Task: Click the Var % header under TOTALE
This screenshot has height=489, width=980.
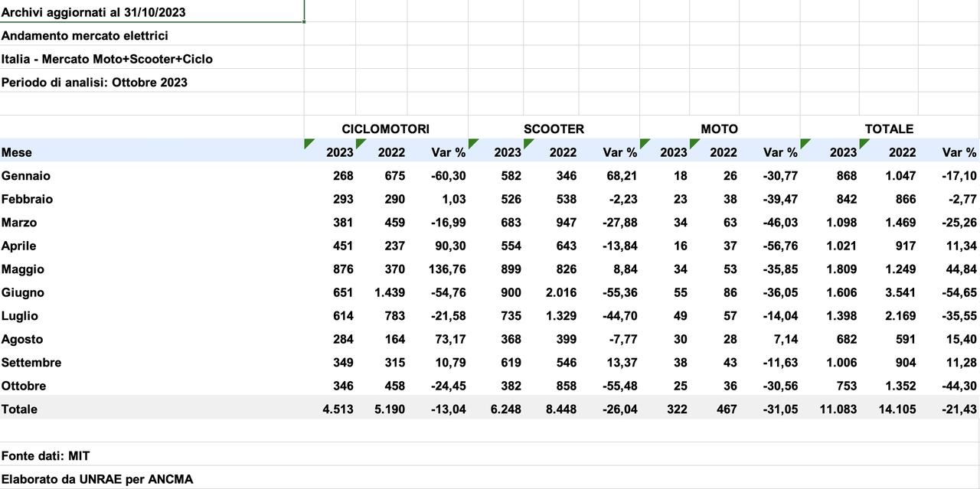Action: 949,152
